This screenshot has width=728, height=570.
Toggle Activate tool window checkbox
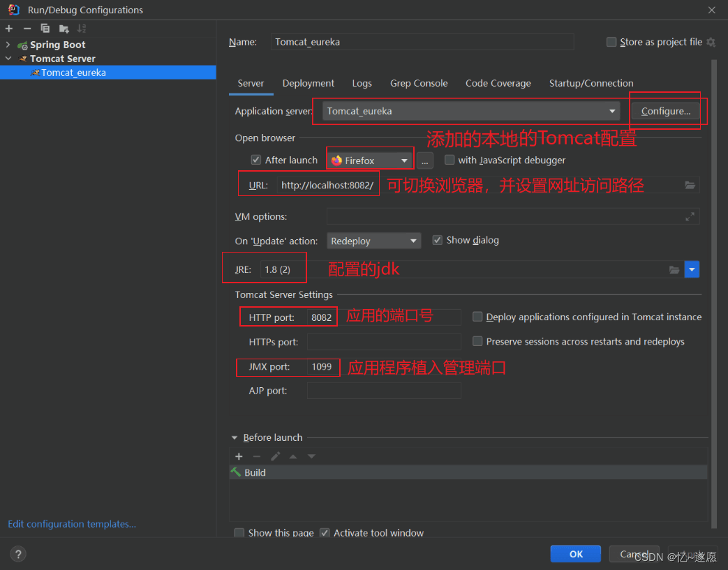(x=325, y=533)
